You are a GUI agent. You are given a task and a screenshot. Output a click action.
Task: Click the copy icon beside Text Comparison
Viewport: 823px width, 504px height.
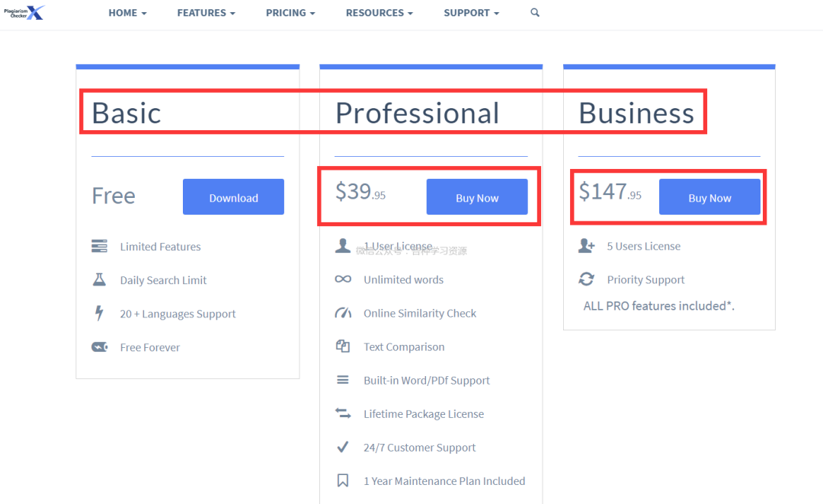click(343, 346)
